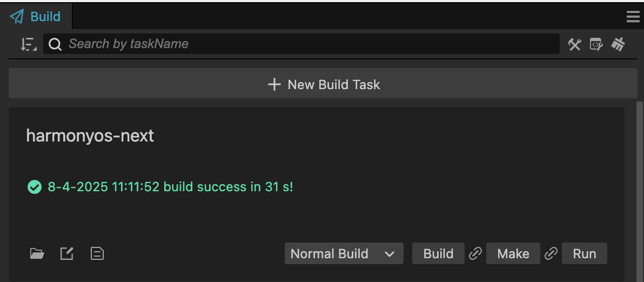Click the broom clean cache icon
Image resolution: width=644 pixels, height=282 pixels.
(x=618, y=44)
